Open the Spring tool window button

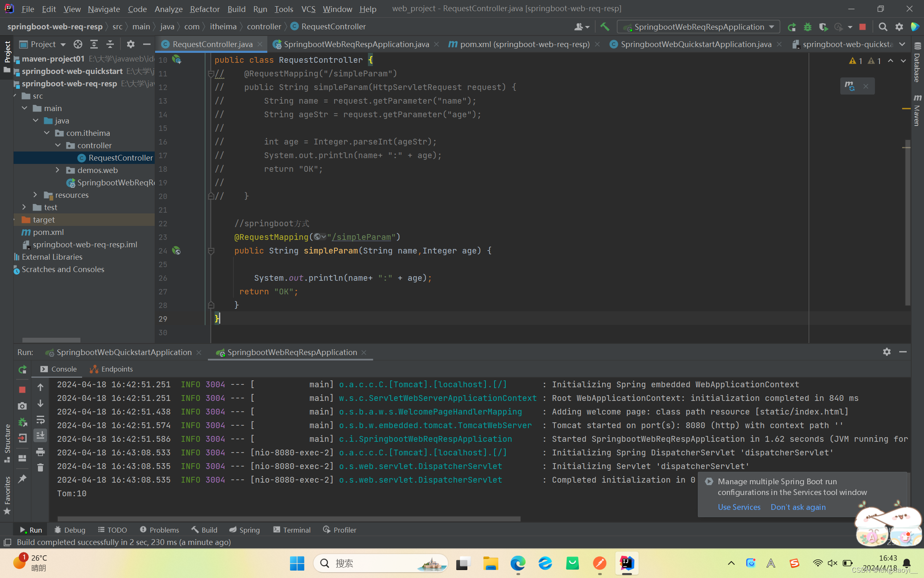pos(245,530)
